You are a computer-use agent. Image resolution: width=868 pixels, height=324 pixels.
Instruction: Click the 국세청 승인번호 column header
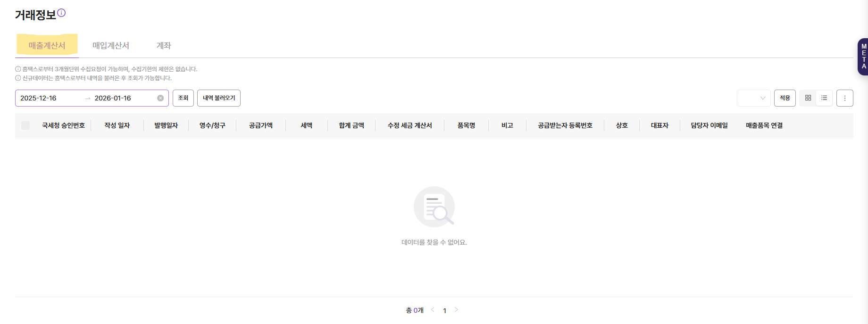(x=63, y=125)
